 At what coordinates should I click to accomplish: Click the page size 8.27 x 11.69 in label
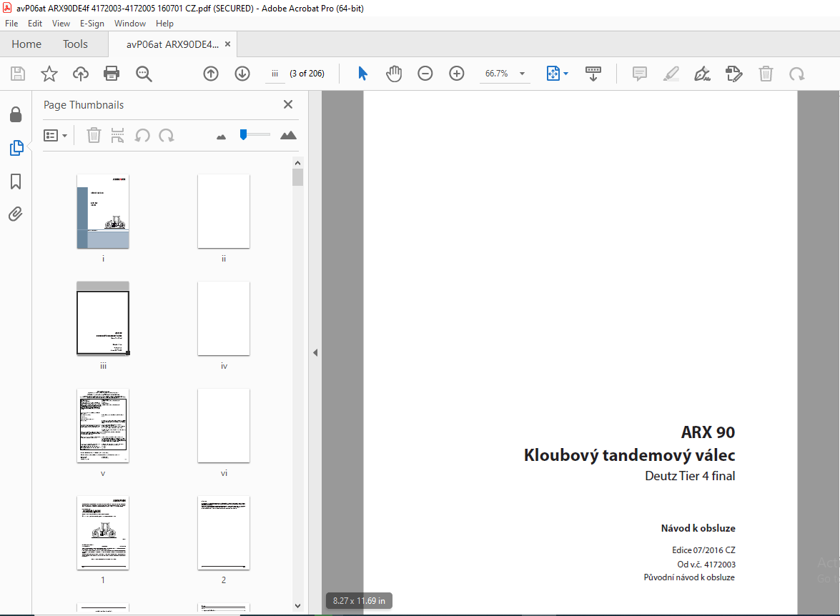pyautogui.click(x=359, y=601)
